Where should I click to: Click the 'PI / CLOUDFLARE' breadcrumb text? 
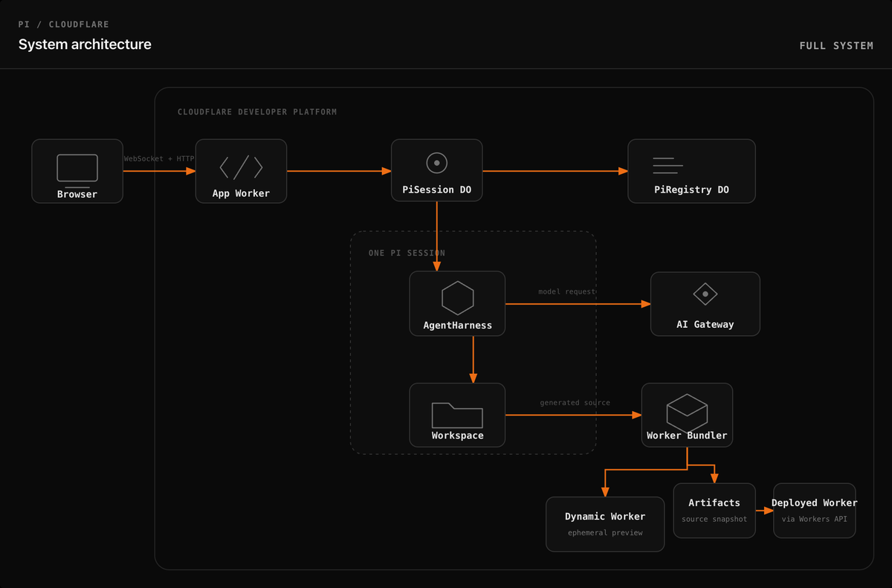pyautogui.click(x=64, y=25)
